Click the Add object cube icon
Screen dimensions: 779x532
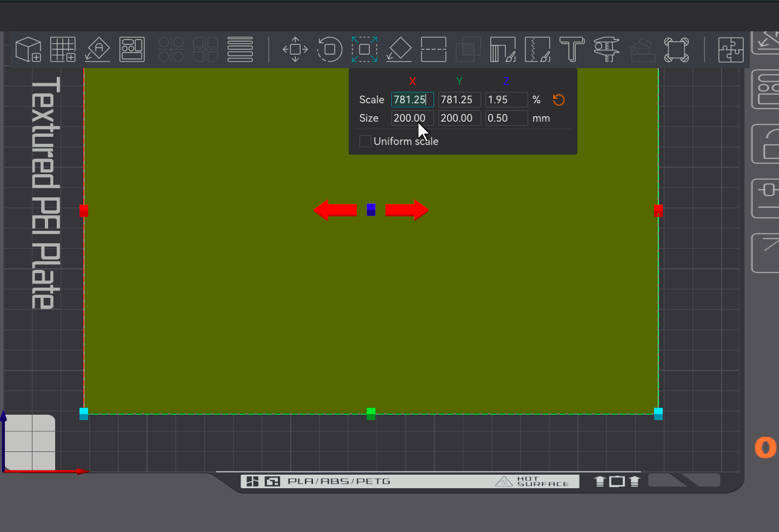[x=28, y=49]
